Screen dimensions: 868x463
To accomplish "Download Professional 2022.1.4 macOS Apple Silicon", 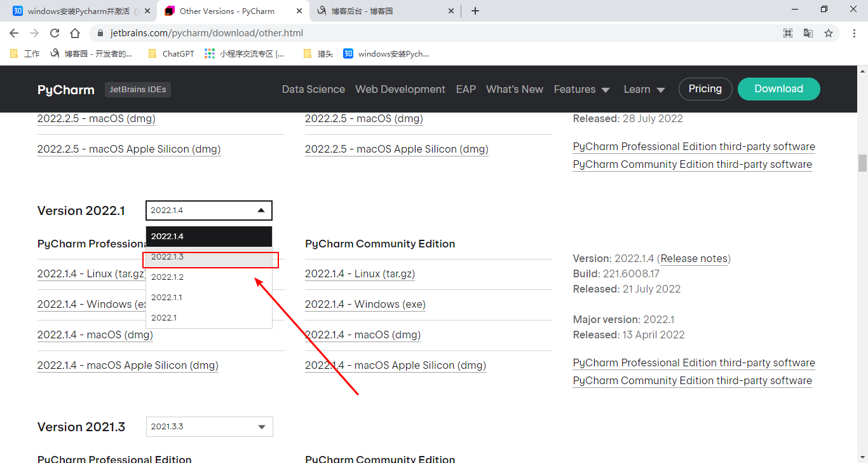I will pyautogui.click(x=128, y=366).
